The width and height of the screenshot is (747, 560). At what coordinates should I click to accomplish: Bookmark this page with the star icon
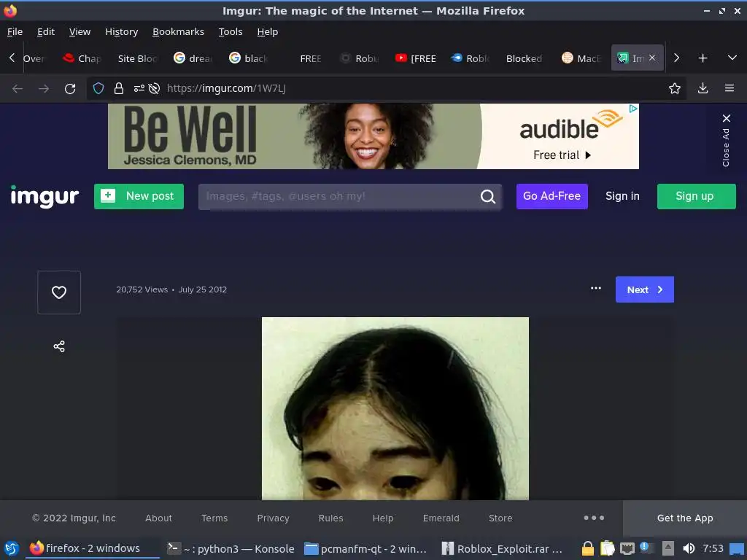point(675,88)
